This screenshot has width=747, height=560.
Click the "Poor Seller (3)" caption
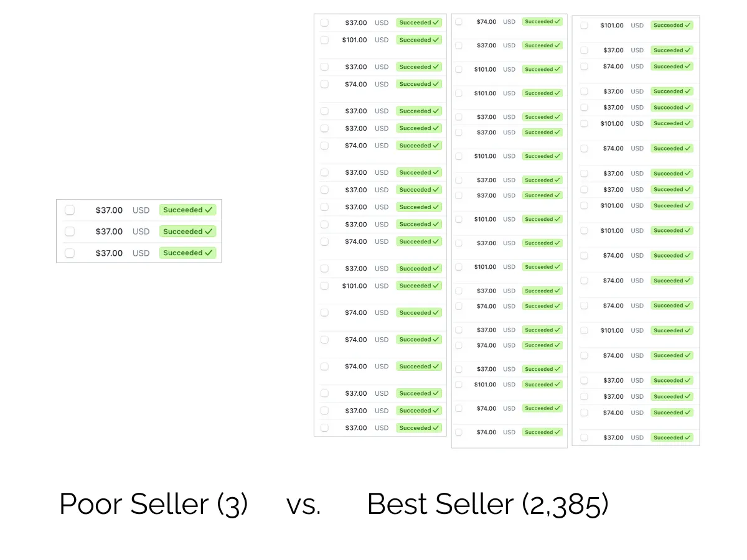(x=154, y=504)
